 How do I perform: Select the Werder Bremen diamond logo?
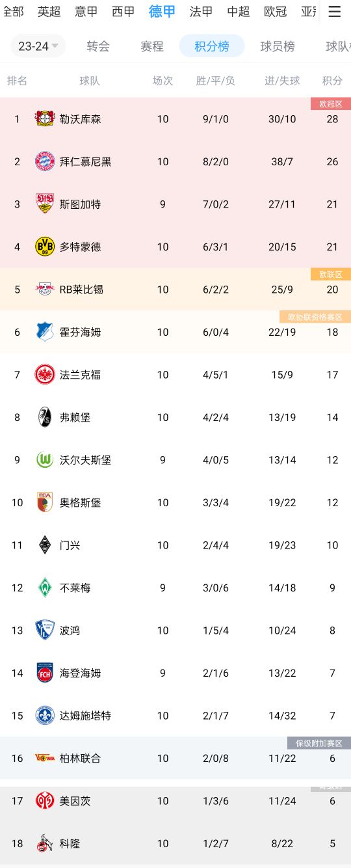45,588
